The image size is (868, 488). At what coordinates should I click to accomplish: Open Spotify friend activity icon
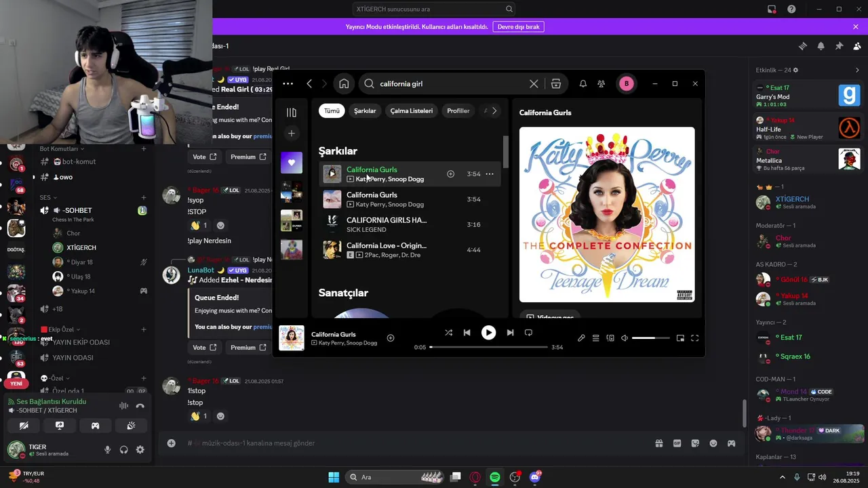point(601,84)
